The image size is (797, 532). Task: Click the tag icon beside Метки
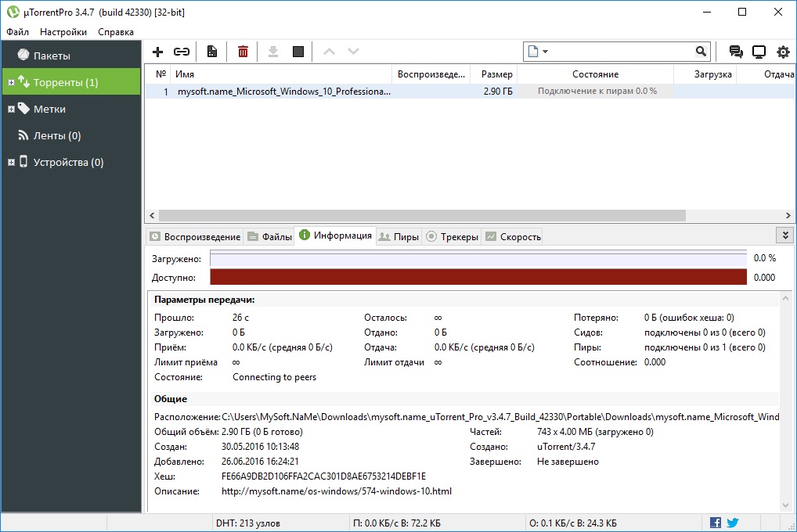23,108
